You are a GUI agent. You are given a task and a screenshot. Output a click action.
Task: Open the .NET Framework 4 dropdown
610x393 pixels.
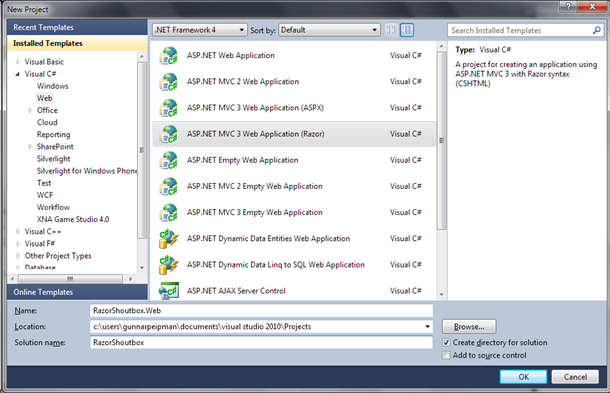pos(200,30)
